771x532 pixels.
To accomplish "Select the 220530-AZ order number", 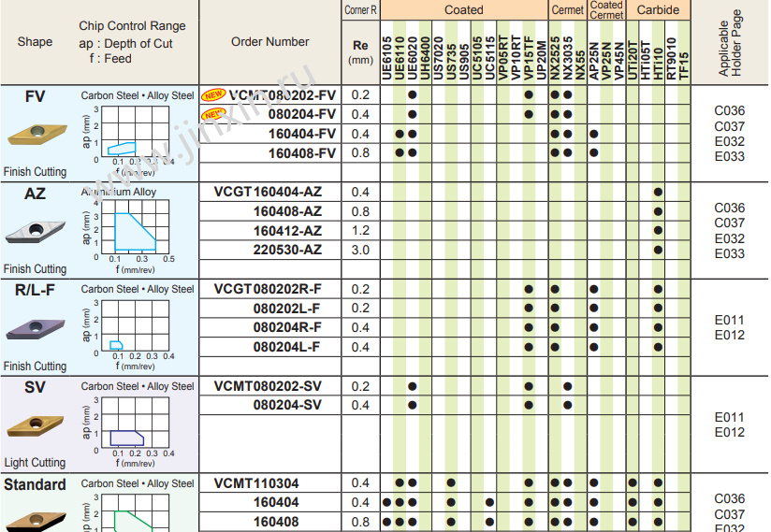I will click(287, 250).
